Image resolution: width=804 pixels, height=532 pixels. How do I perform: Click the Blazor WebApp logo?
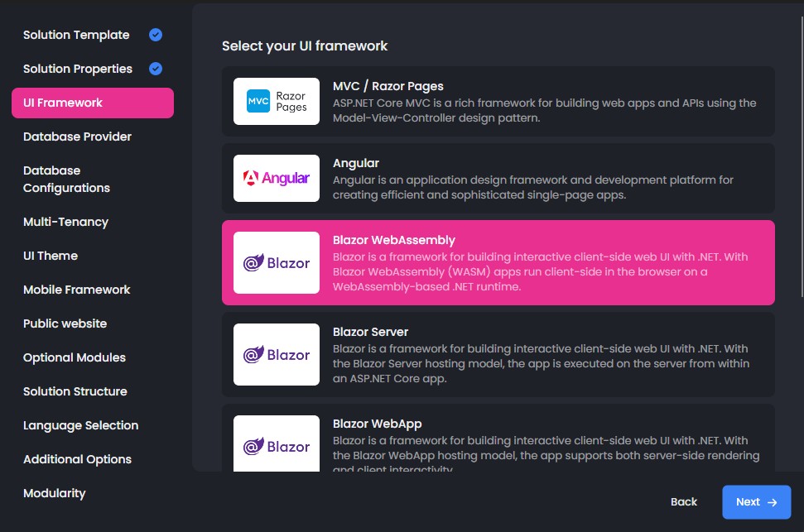(277, 443)
